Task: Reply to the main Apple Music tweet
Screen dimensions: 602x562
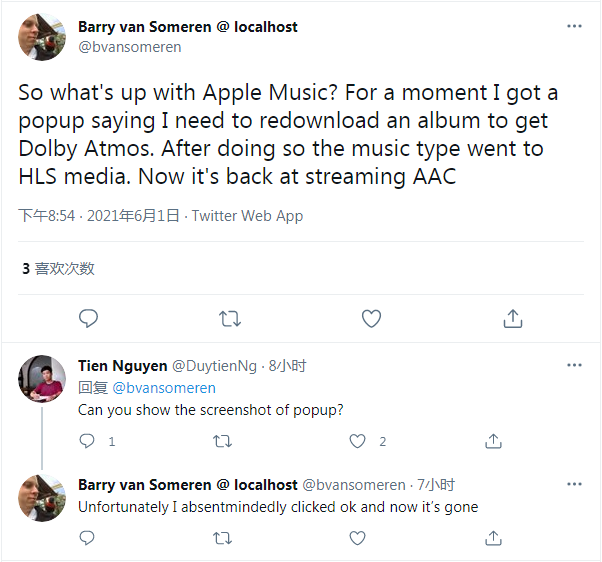Action: pyautogui.click(x=88, y=319)
